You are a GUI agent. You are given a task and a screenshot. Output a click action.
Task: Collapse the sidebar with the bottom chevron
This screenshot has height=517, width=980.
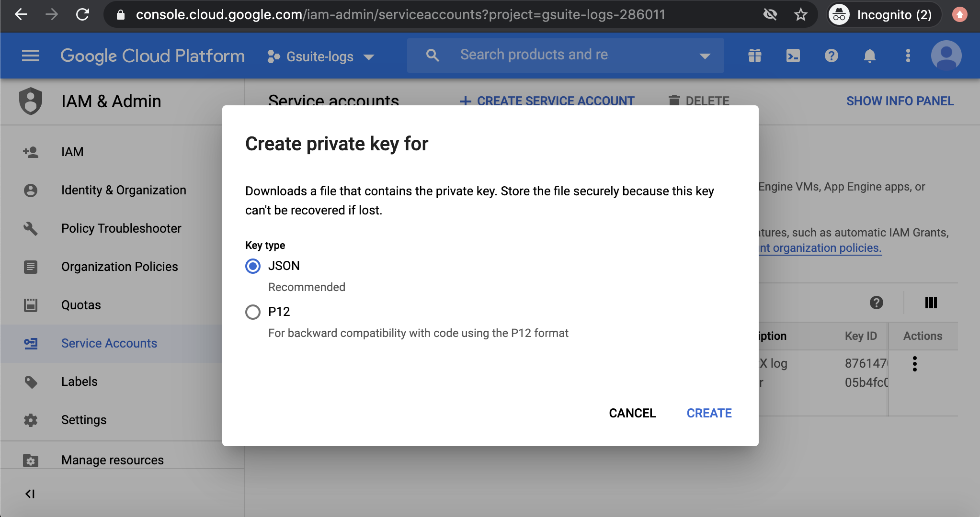pos(31,493)
